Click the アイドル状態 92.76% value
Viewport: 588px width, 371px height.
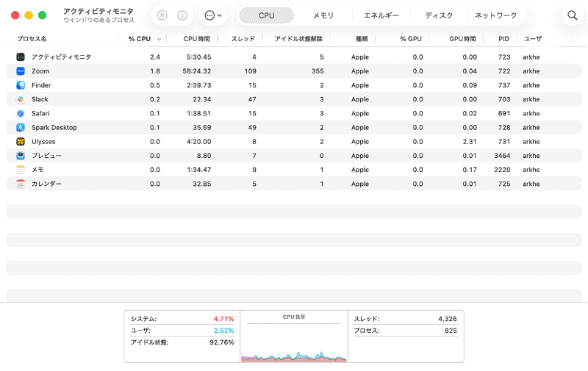pyautogui.click(x=222, y=342)
